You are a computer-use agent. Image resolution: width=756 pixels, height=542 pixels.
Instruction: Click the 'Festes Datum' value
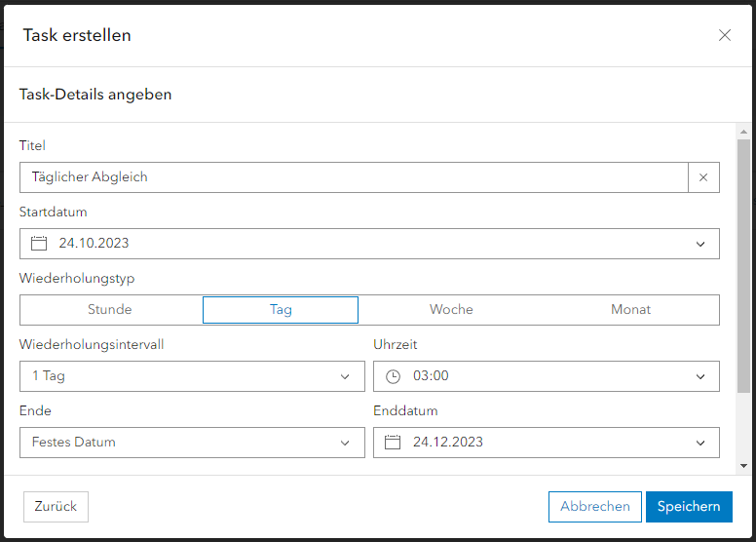point(74,443)
